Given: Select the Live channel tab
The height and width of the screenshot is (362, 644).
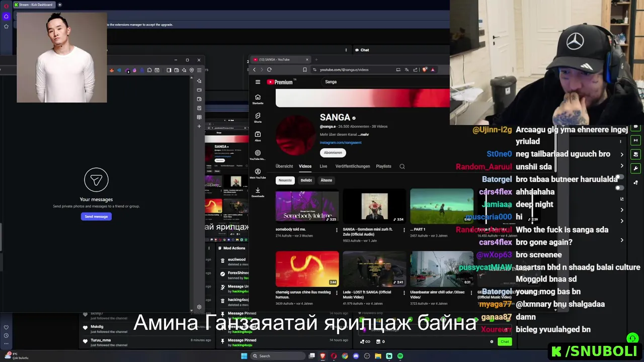Looking at the screenshot, I should click(324, 166).
